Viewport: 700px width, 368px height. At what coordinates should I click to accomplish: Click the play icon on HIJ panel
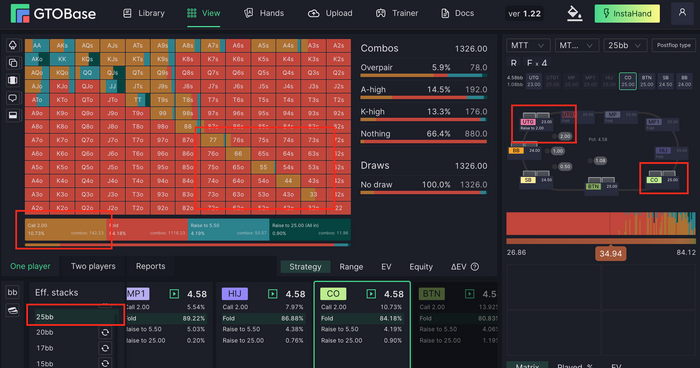coord(272,293)
